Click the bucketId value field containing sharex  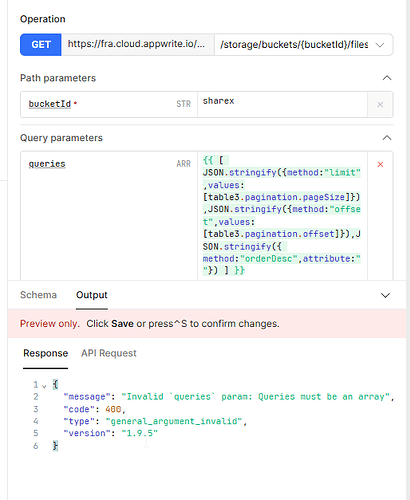[x=282, y=105]
